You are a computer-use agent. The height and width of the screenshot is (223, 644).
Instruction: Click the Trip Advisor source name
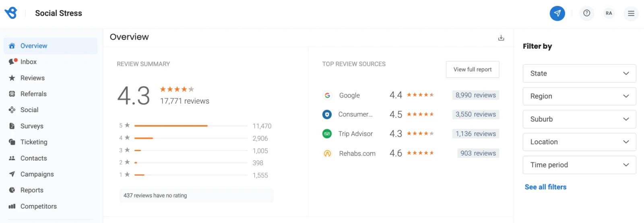(355, 134)
